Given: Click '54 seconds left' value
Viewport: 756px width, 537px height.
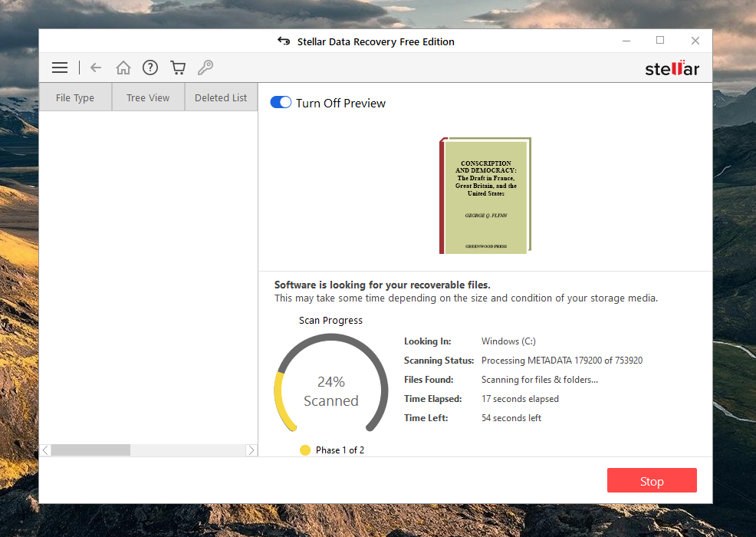Looking at the screenshot, I should coord(511,418).
